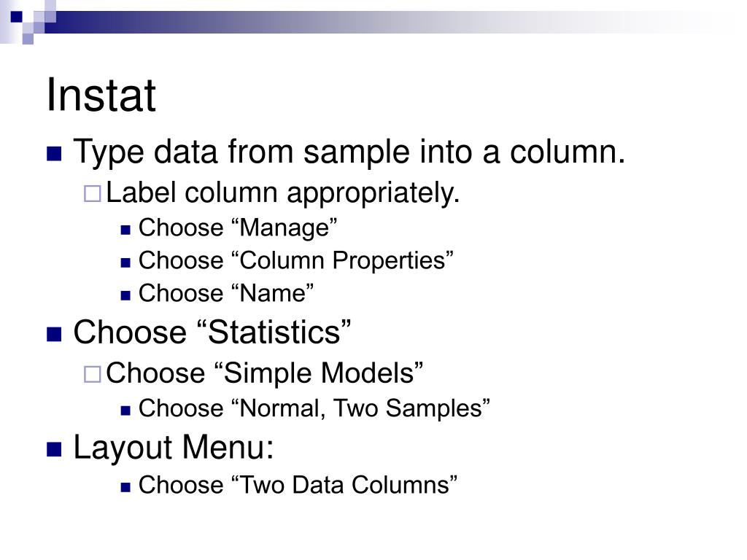The image size is (747, 560).
Task: Click the Choose "Two Data Columns" text
Action: click(298, 485)
